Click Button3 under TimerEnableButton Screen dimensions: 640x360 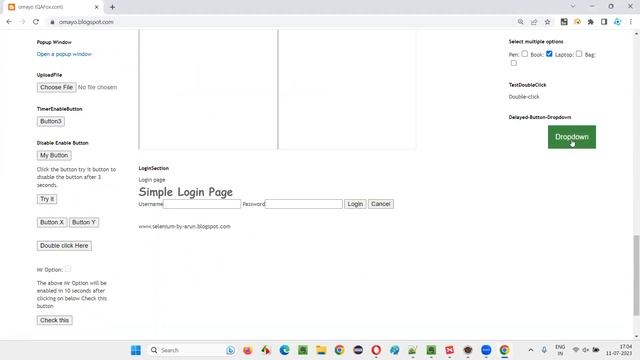[x=51, y=121]
